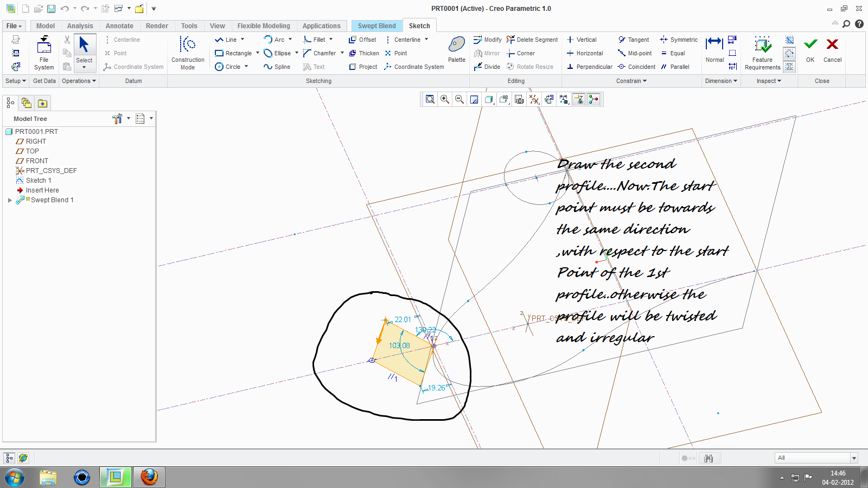Expand the Constrain group dropdown
The width and height of the screenshot is (868, 488).
tap(631, 81)
